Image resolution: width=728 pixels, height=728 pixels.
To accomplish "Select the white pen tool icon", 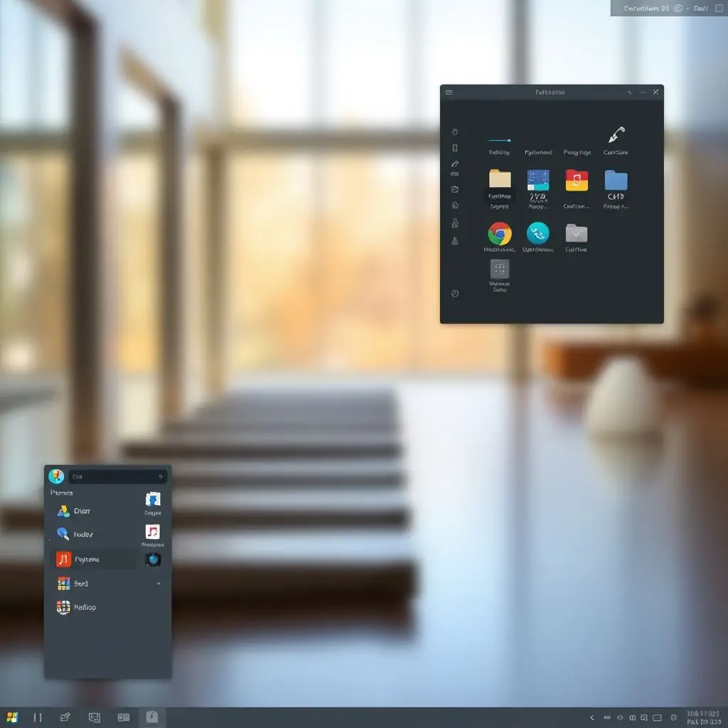I will point(616,134).
